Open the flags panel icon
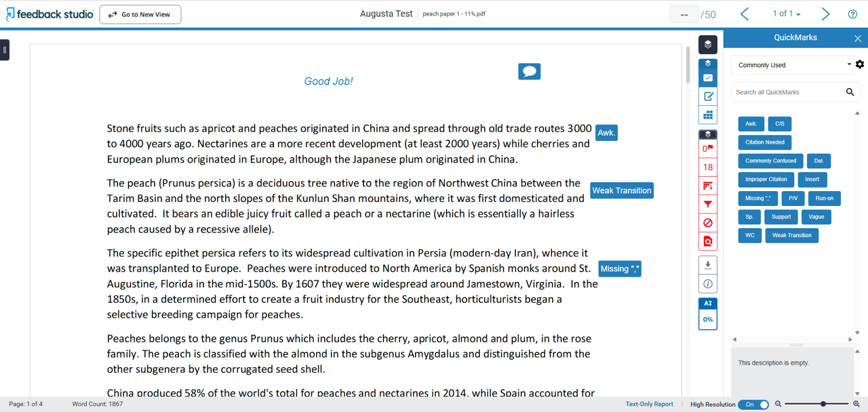The height and width of the screenshot is (412, 868). [x=707, y=148]
